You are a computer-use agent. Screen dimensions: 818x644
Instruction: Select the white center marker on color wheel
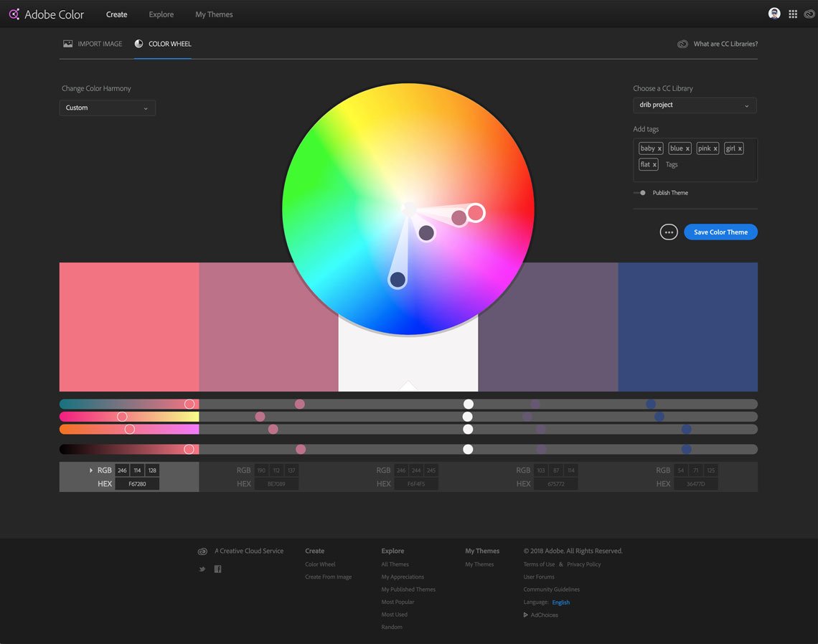coord(409,209)
